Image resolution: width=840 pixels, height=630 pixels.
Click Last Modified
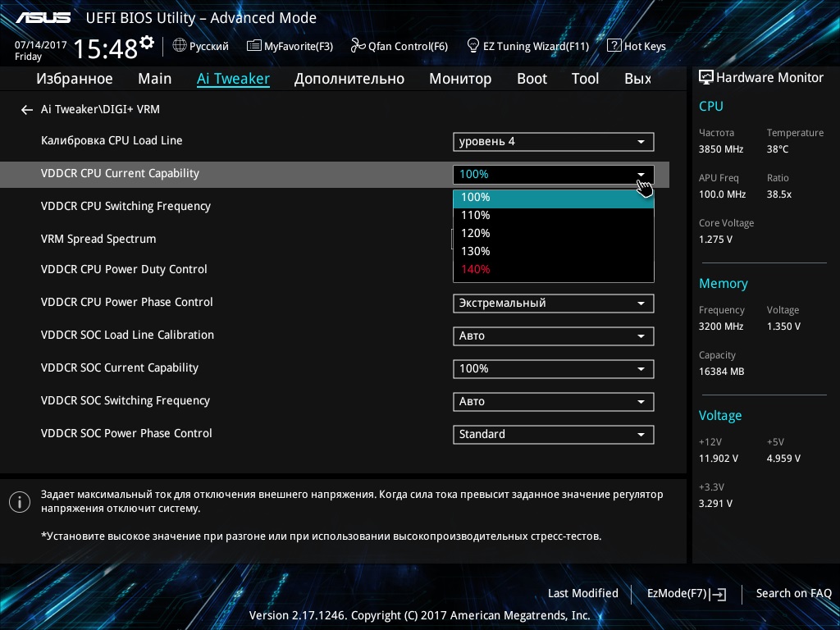point(583,593)
